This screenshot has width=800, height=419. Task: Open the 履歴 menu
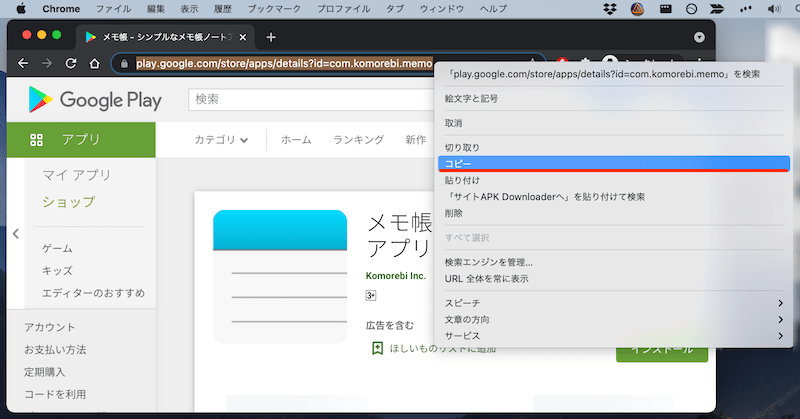coord(223,9)
